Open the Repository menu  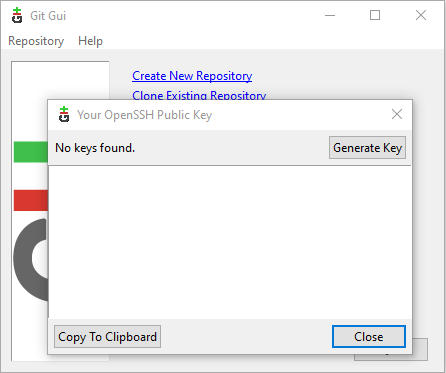(36, 41)
